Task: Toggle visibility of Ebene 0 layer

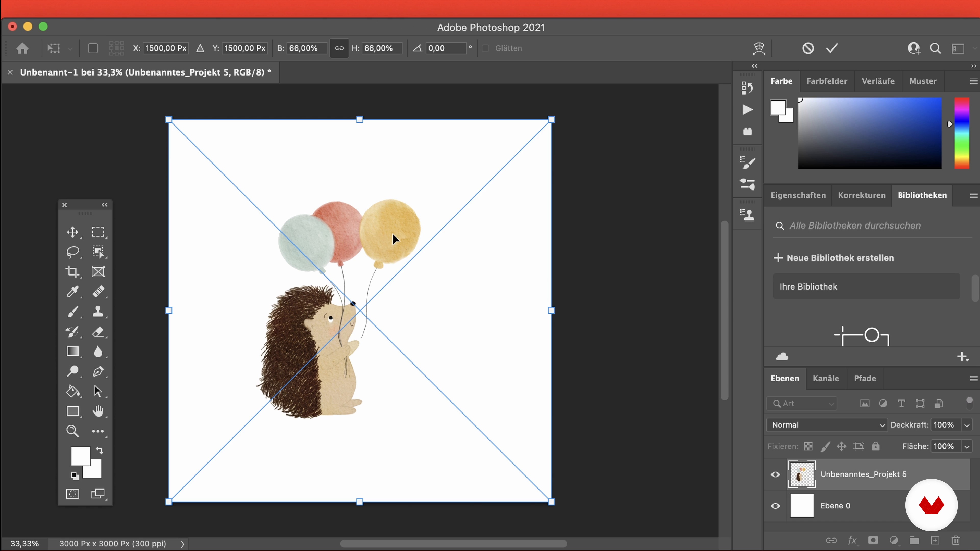Action: click(775, 506)
